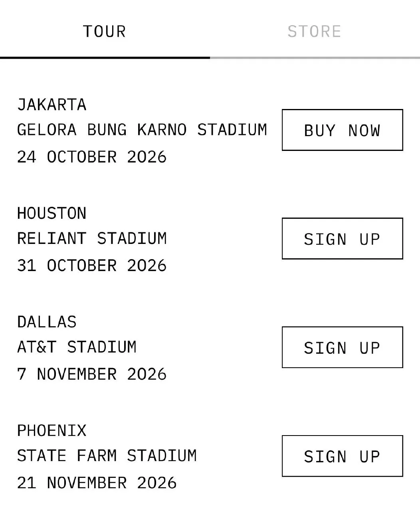Click the Gelora Bung Karno Stadium venue text

point(142,130)
